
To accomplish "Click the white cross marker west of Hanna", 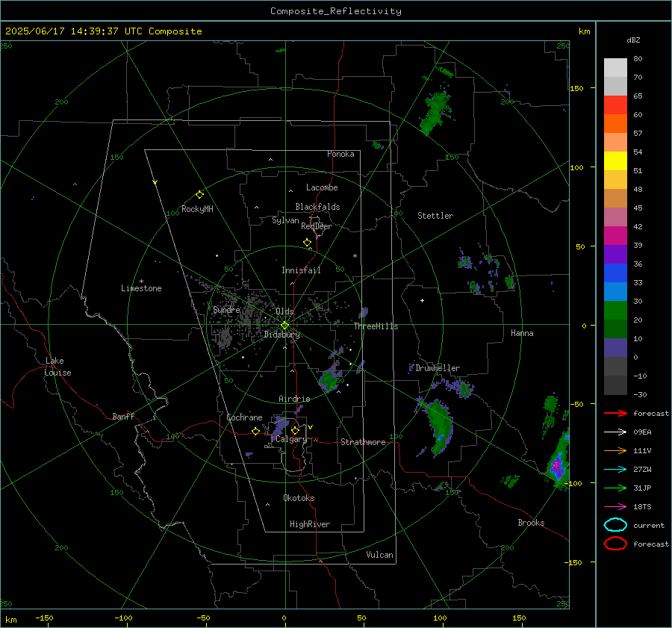I will click(x=422, y=300).
